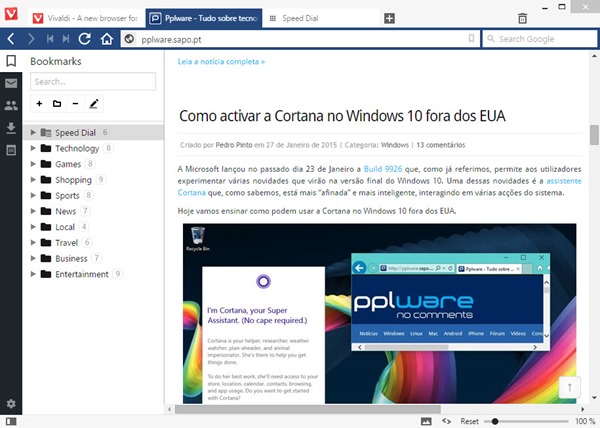The width and height of the screenshot is (600, 428).
Task: Toggle image loading in status bar
Action: (426, 421)
